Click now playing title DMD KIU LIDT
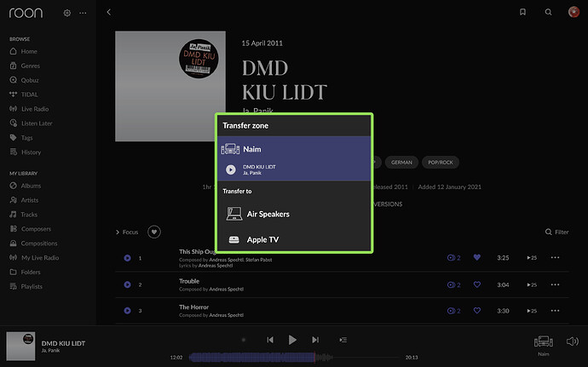588x367 pixels. click(x=63, y=343)
